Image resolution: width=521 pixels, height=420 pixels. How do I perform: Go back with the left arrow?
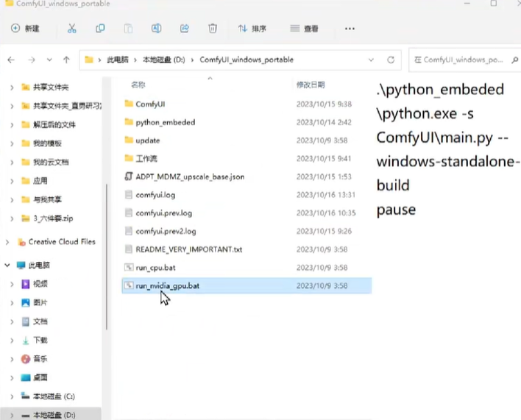pyautogui.click(x=11, y=60)
